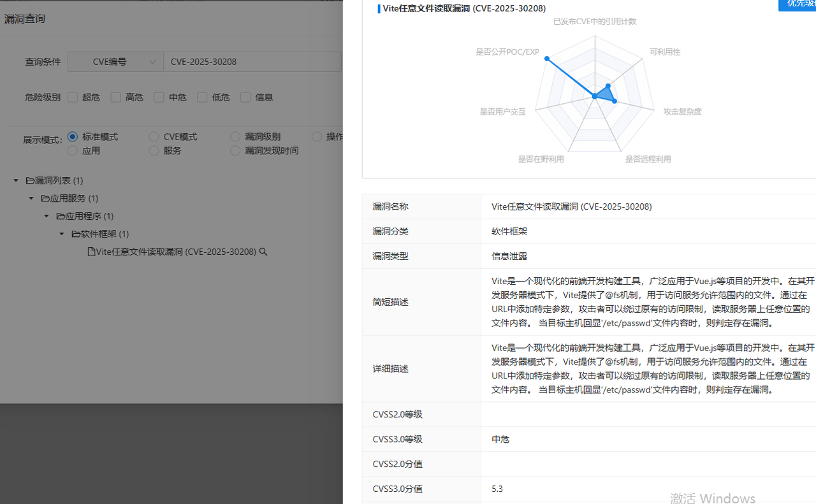
Task: Click the magnifier icon beside the Vite vulnerability
Action: click(x=263, y=252)
